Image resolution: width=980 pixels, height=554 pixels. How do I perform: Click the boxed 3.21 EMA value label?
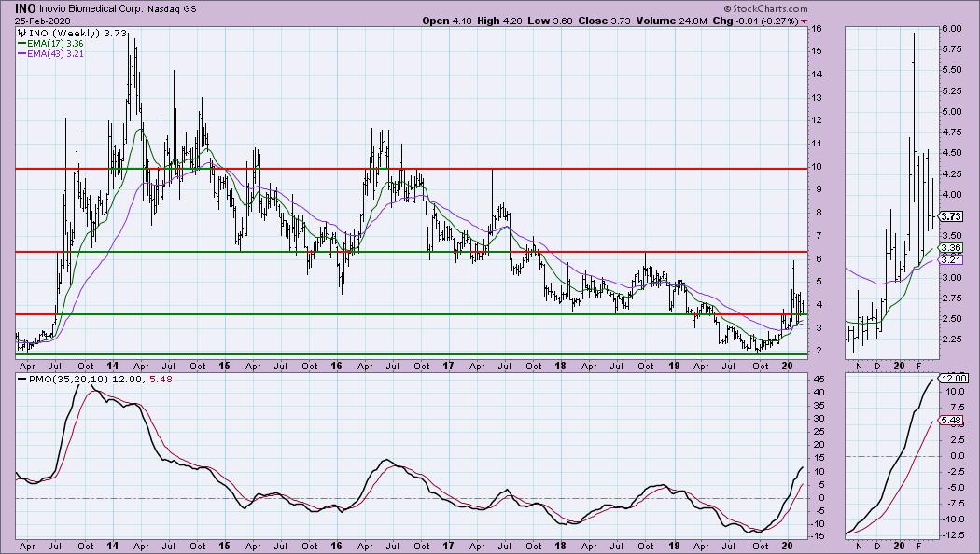point(951,259)
